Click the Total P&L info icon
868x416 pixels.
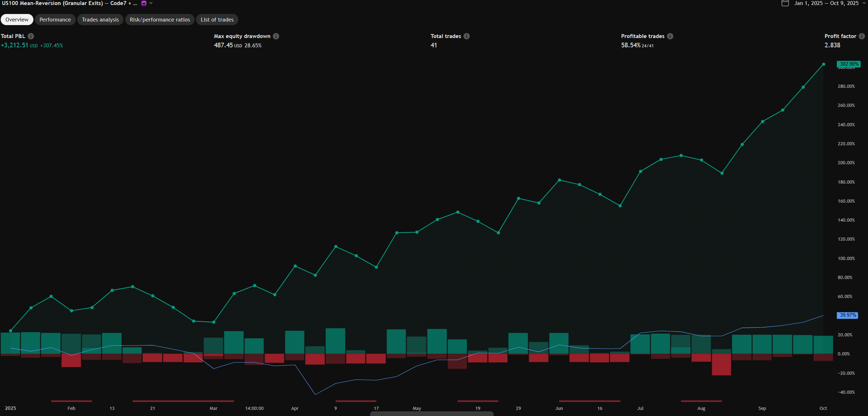[x=31, y=36]
